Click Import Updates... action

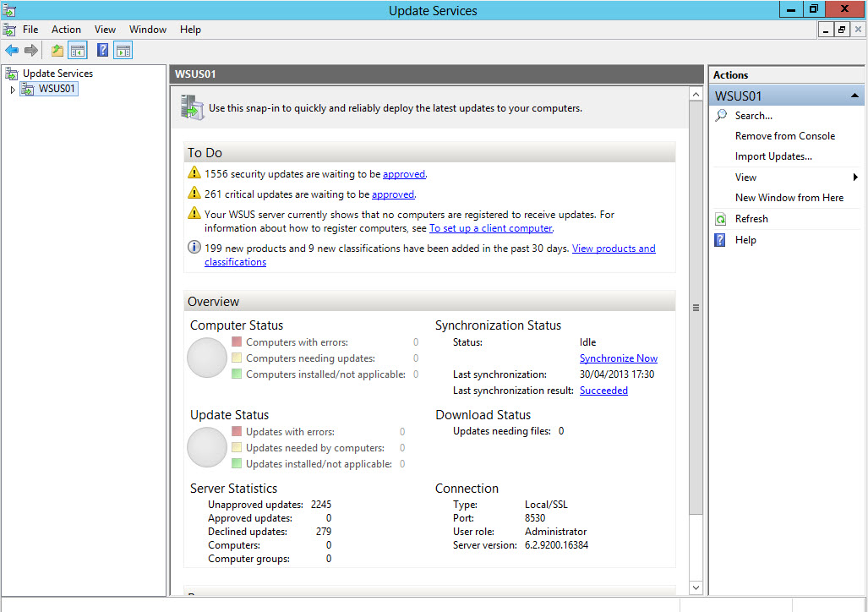click(x=773, y=156)
